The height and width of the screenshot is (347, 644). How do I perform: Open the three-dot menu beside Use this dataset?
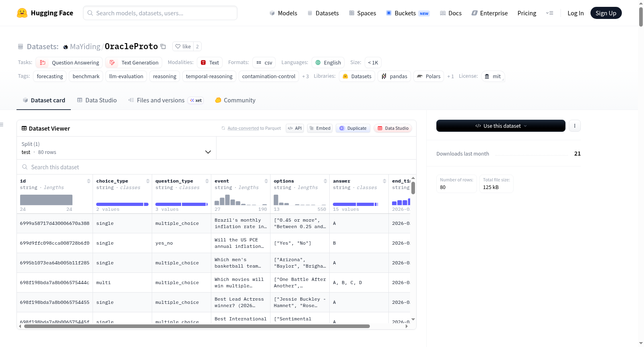click(574, 126)
